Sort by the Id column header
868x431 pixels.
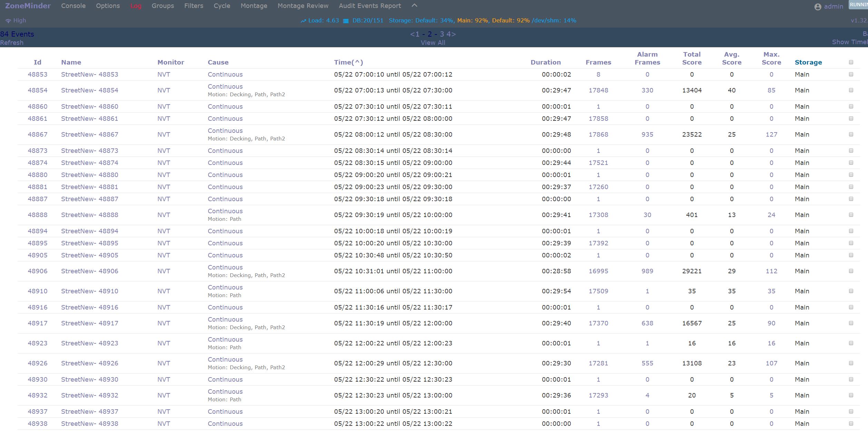[x=37, y=62]
